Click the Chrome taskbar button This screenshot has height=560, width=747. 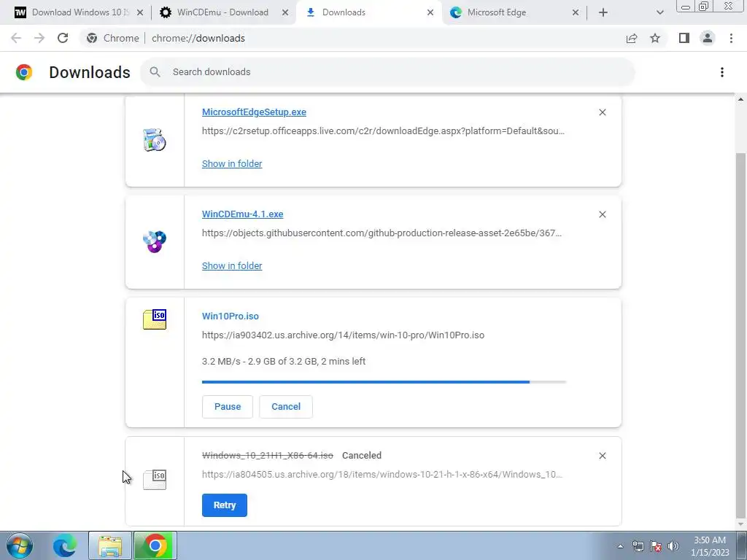point(155,545)
